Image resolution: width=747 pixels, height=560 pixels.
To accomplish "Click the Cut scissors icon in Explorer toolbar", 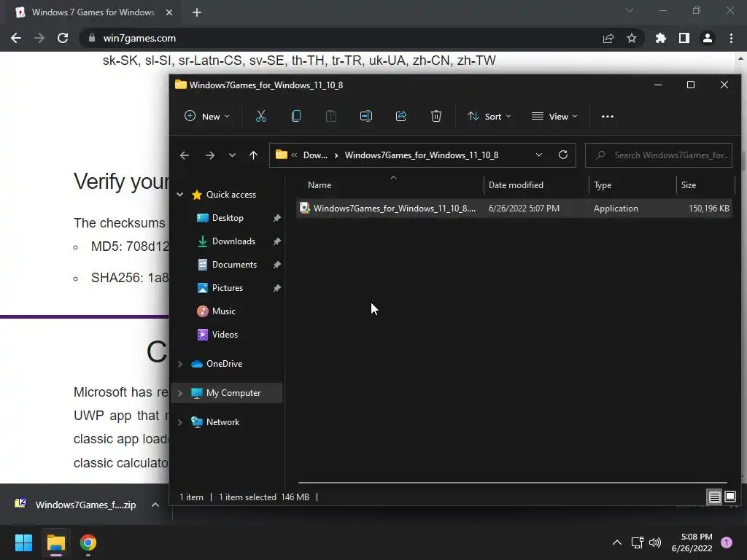I will tap(261, 116).
